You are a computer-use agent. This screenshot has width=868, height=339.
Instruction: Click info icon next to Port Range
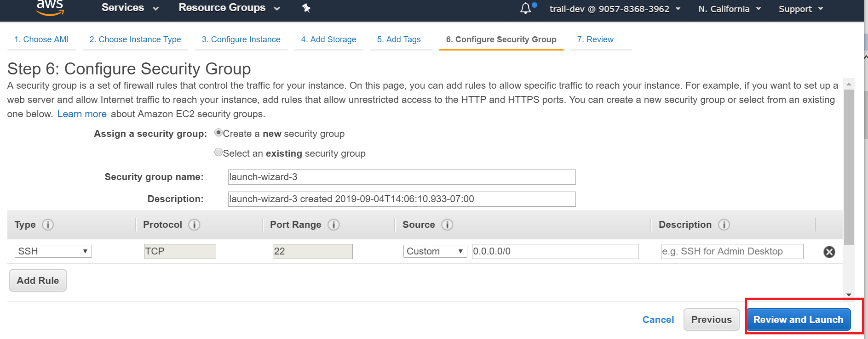point(333,225)
